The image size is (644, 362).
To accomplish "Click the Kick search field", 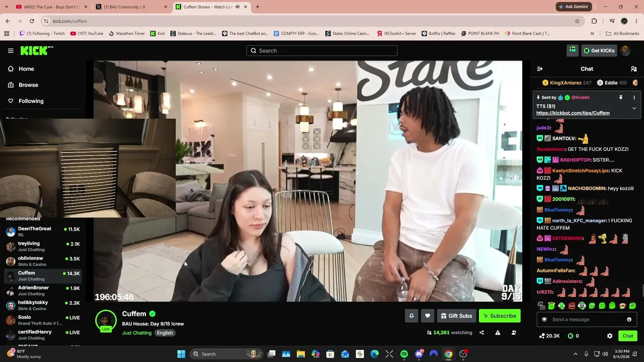I will (322, 51).
